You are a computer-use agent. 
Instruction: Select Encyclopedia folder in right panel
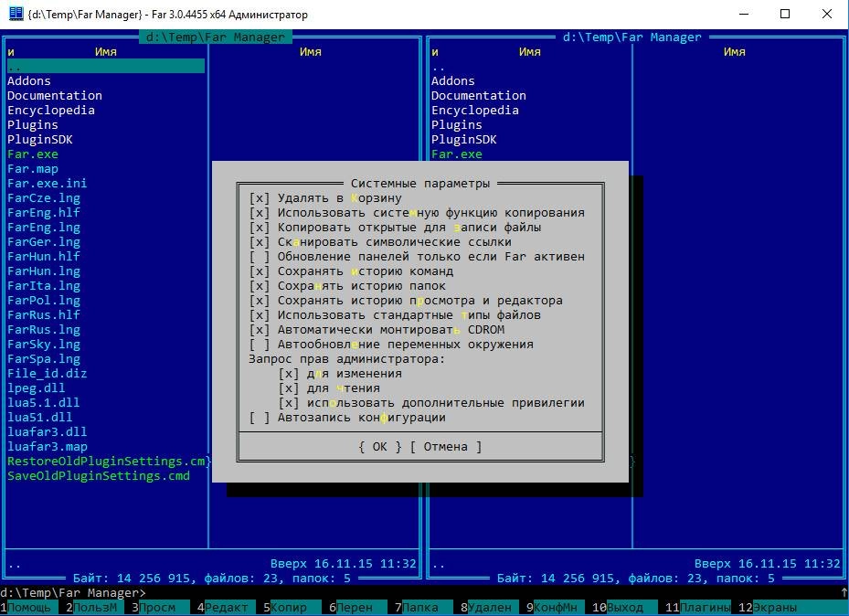click(x=475, y=111)
